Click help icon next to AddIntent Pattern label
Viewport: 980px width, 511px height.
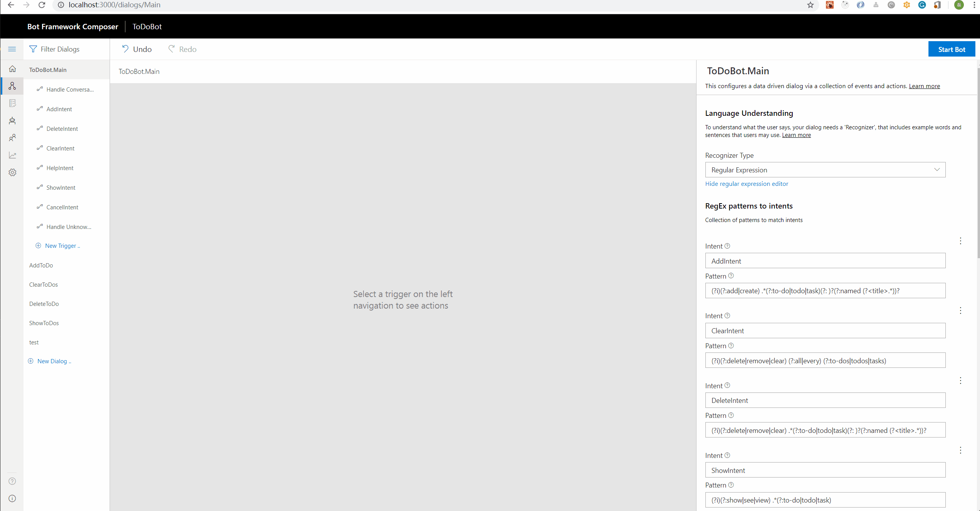(x=731, y=276)
